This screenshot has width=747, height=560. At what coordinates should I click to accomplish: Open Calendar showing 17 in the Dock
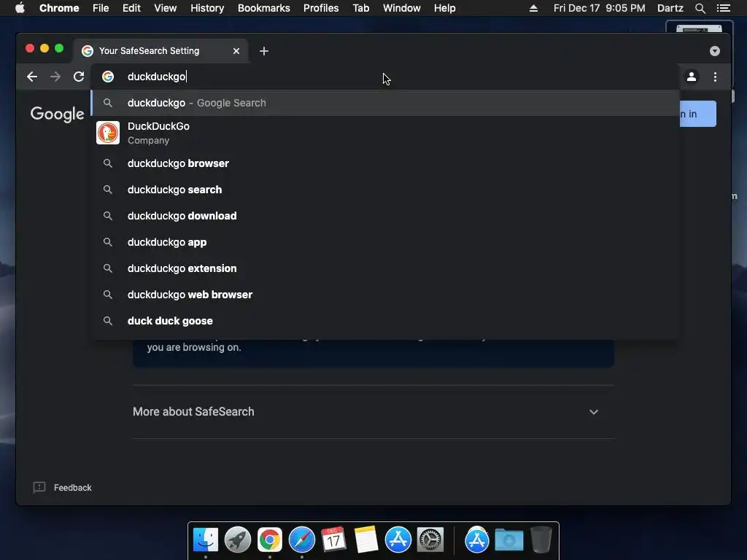click(333, 540)
